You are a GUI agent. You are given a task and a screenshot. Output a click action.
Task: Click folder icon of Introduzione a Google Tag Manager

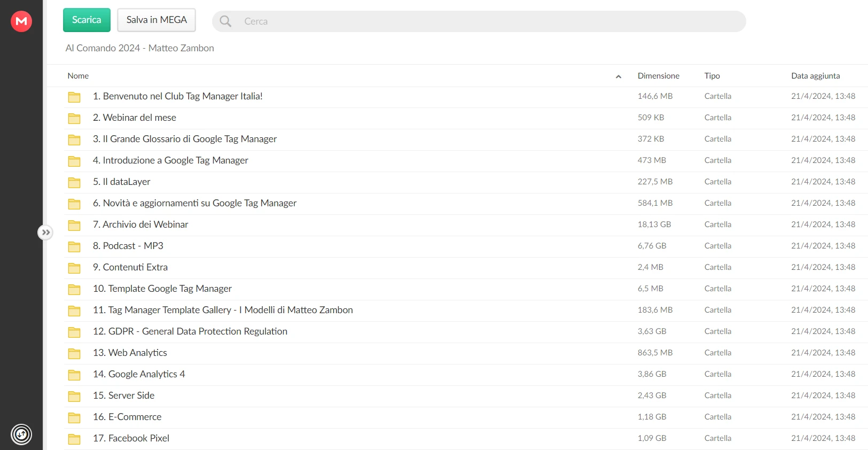(74, 161)
